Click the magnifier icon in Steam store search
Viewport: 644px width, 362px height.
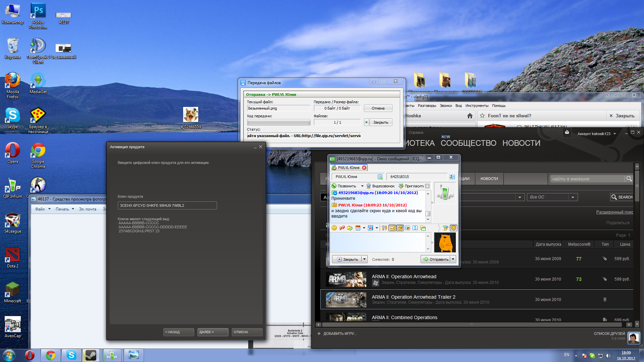click(629, 179)
